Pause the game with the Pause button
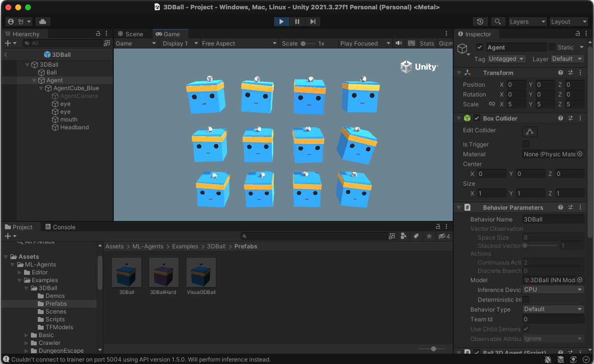The height and width of the screenshot is (364, 594). [297, 22]
